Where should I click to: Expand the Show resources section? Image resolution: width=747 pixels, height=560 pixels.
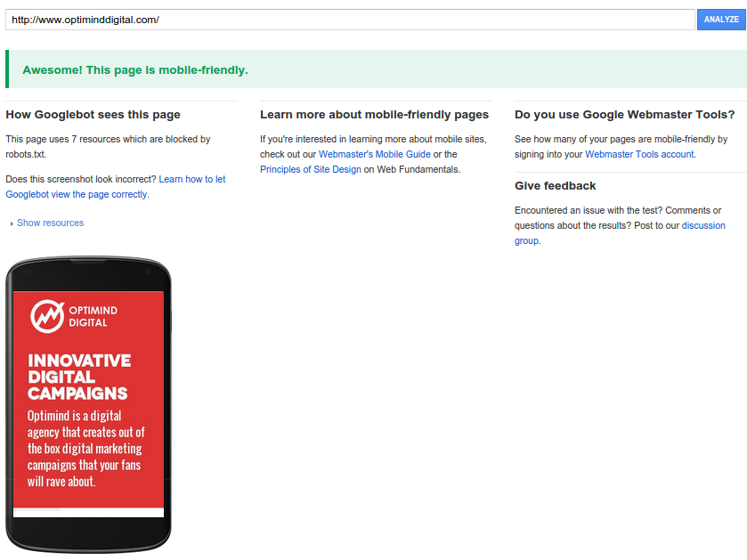50,223
